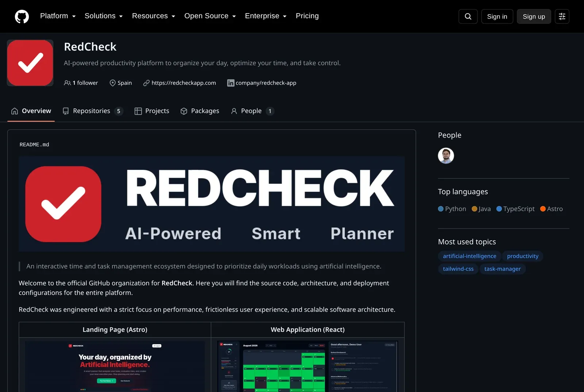Click the People tab person icon

coord(234,111)
